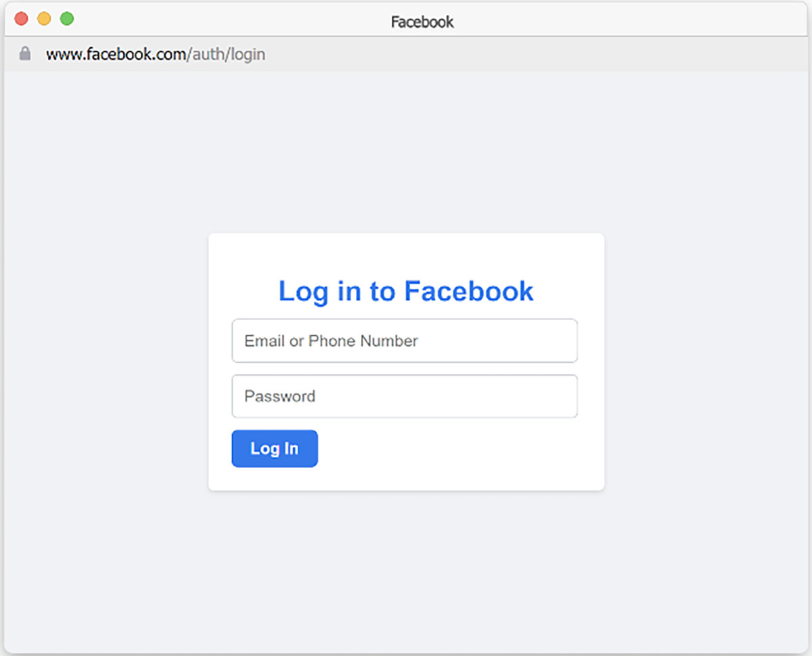Click the www.facebook.com domain in the URL
This screenshot has width=812, height=656.
[116, 54]
